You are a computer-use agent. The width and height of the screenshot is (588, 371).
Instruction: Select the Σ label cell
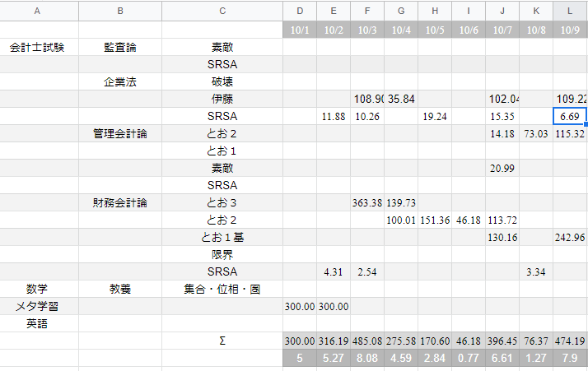(x=222, y=341)
